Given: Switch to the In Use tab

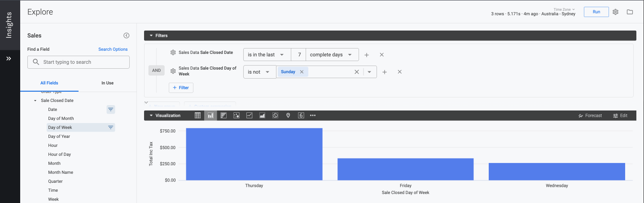Looking at the screenshot, I should [108, 83].
